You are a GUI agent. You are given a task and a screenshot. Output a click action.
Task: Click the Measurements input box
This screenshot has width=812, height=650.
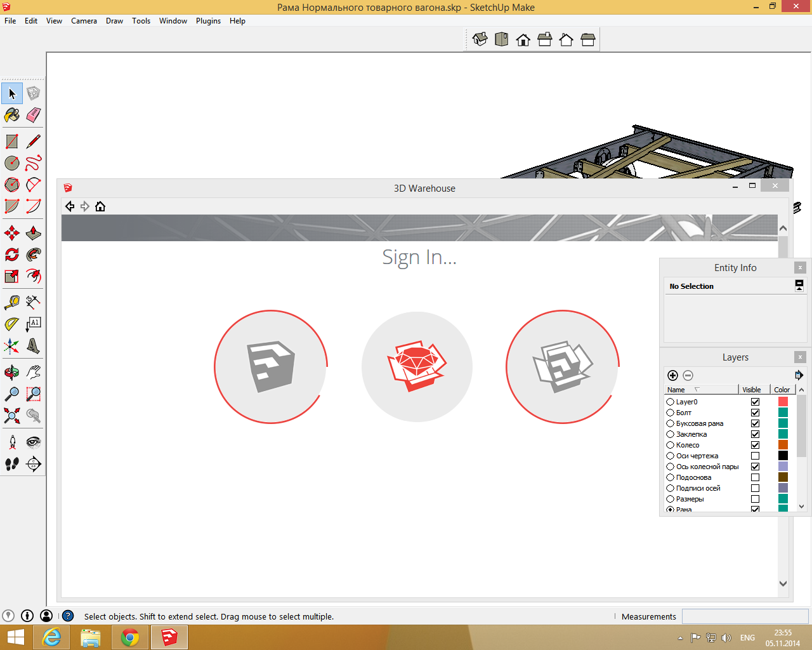[745, 616]
